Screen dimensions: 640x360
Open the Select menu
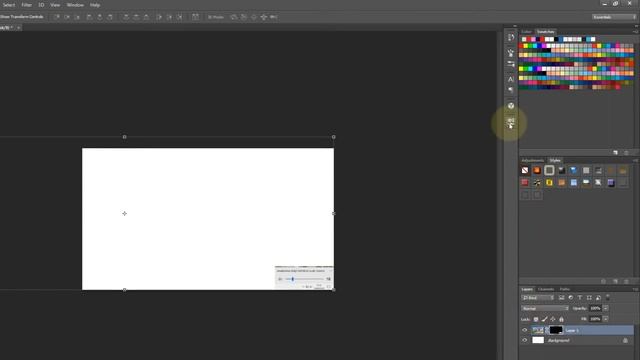pos(9,5)
